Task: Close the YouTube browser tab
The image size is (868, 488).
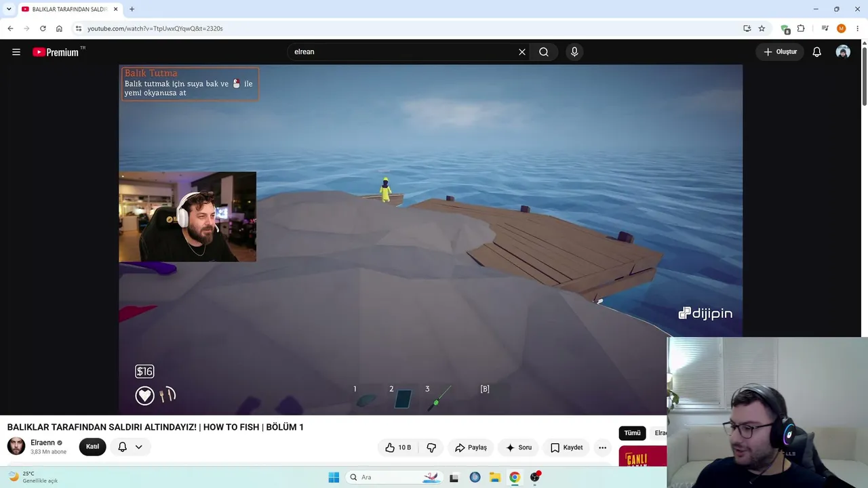Action: click(x=116, y=9)
